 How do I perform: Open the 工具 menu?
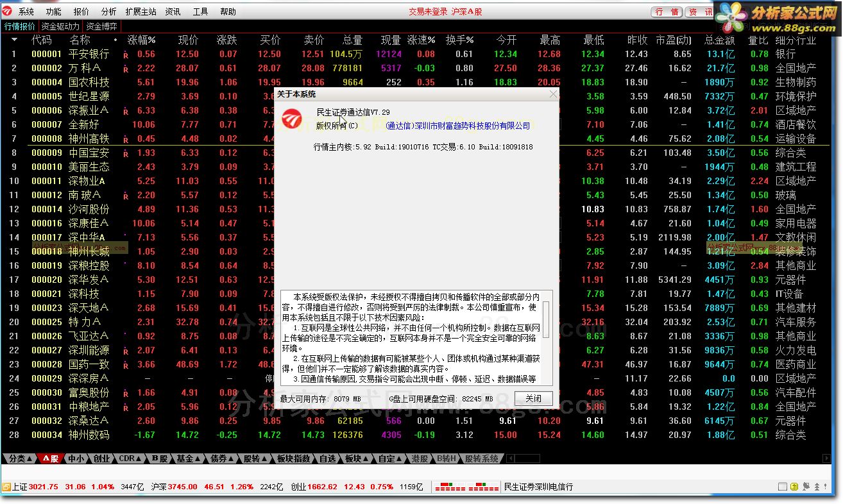201,12
